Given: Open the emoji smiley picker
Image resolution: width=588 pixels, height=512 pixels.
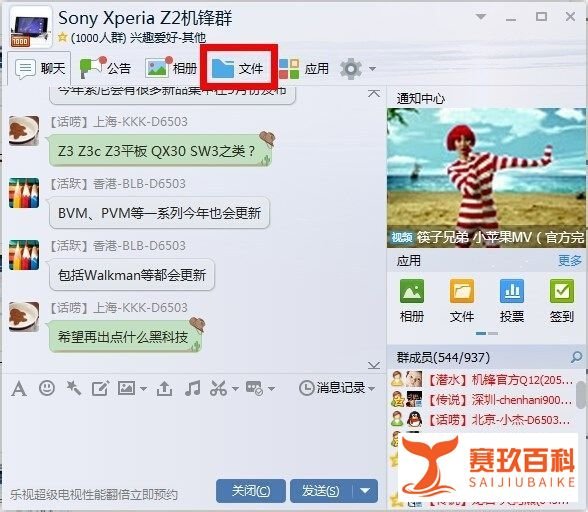Looking at the screenshot, I should (x=47, y=388).
